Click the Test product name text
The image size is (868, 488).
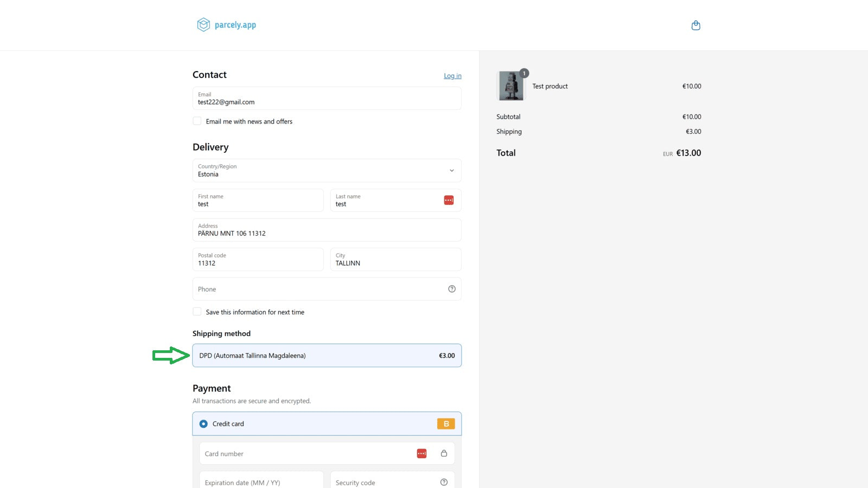point(550,86)
